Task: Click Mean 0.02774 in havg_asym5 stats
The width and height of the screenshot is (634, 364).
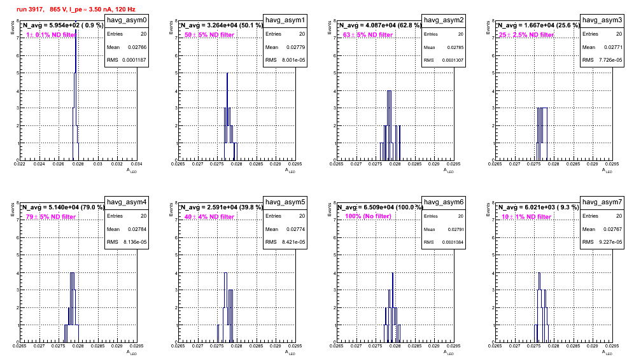Action: [x=285, y=229]
